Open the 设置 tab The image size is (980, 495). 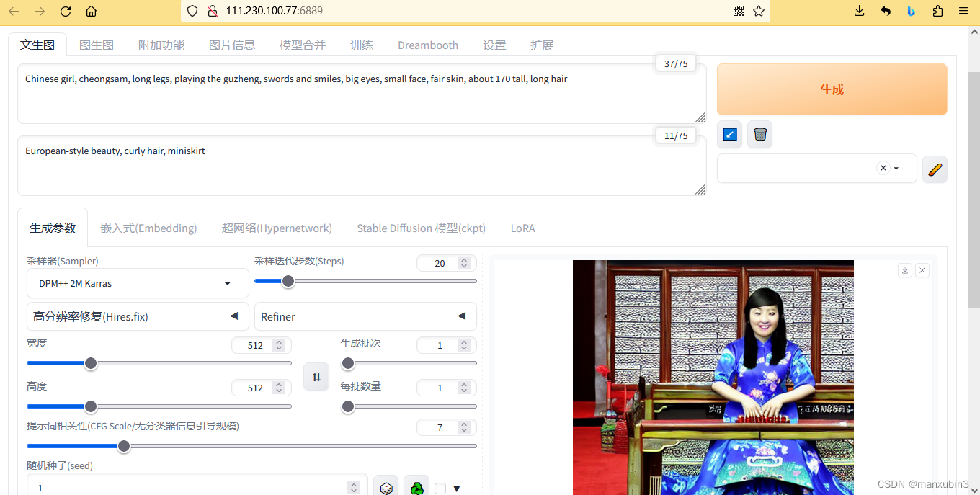494,45
